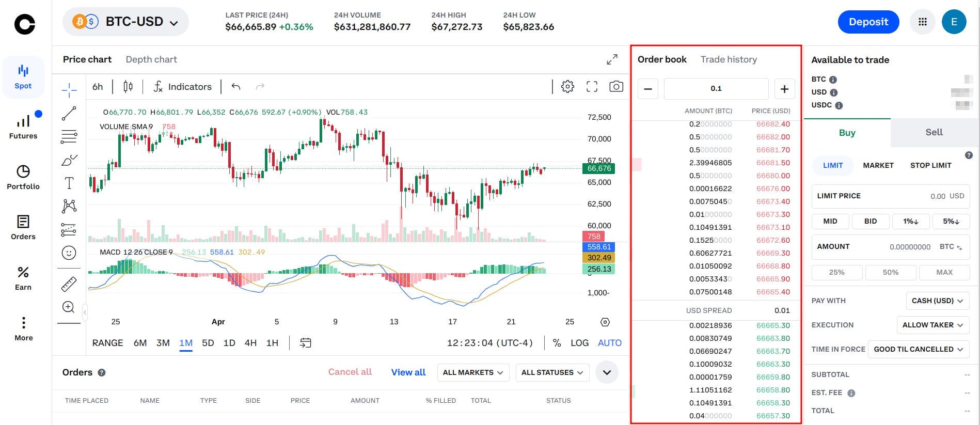Open the Spot trading section

(23, 77)
